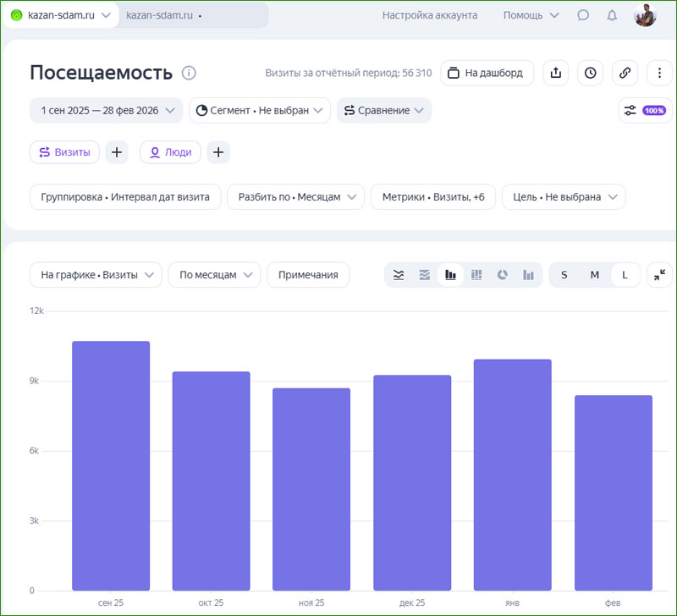Expand the Сегмент dropdown

point(259,111)
